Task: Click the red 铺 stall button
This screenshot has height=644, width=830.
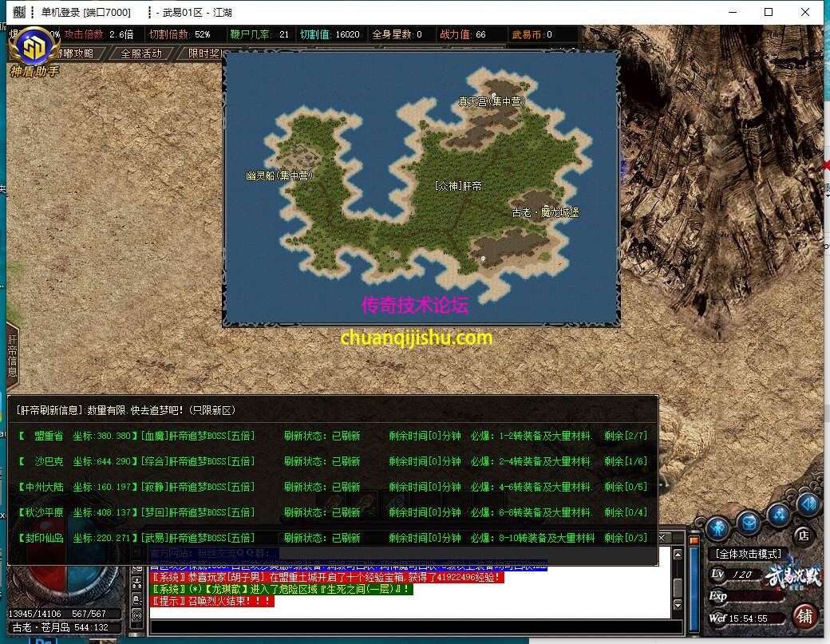Action: pos(805,617)
